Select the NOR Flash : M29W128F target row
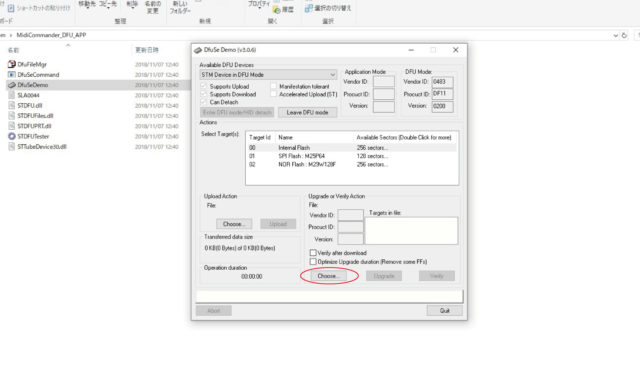This screenshot has height=384, width=640. point(351,164)
